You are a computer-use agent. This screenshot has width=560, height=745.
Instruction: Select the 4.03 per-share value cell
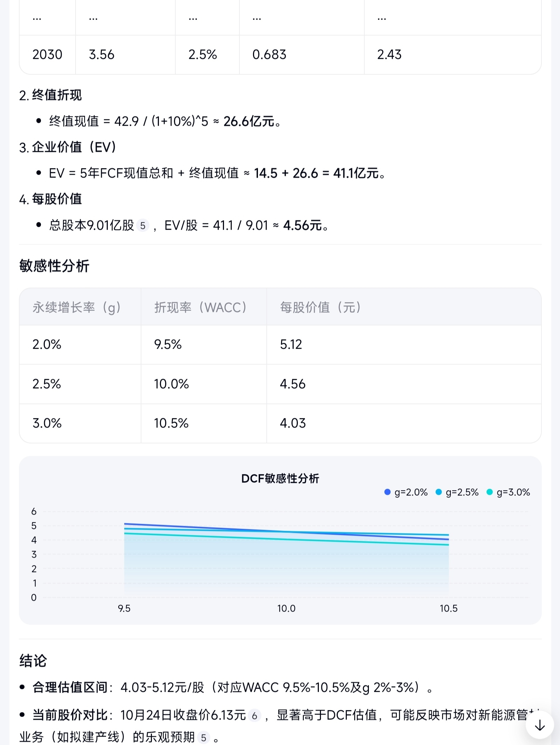click(293, 423)
